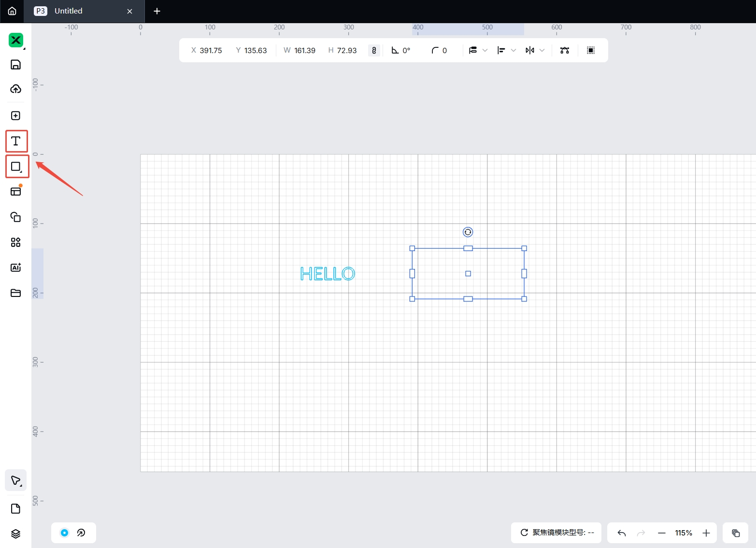Click the node edit path icon

coord(564,50)
